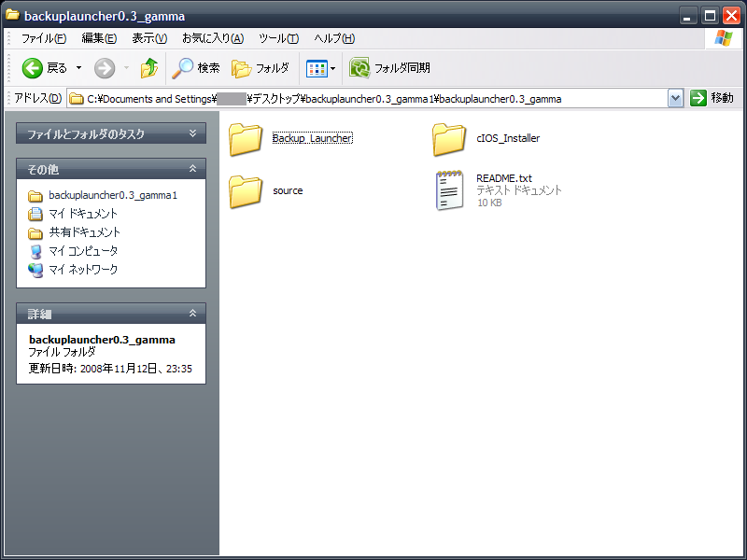Collapse the その他 panel
The width and height of the screenshot is (747, 560).
(x=192, y=169)
